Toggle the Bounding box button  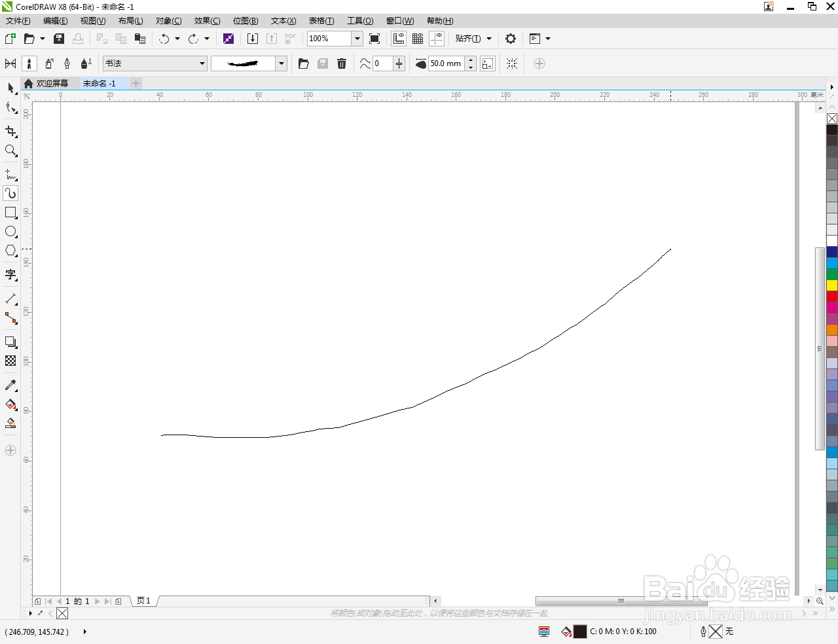(x=512, y=63)
